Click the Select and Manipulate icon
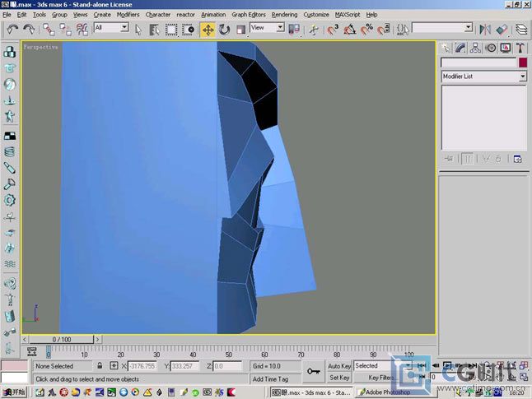Screen dimensions: 532x399 [314, 30]
